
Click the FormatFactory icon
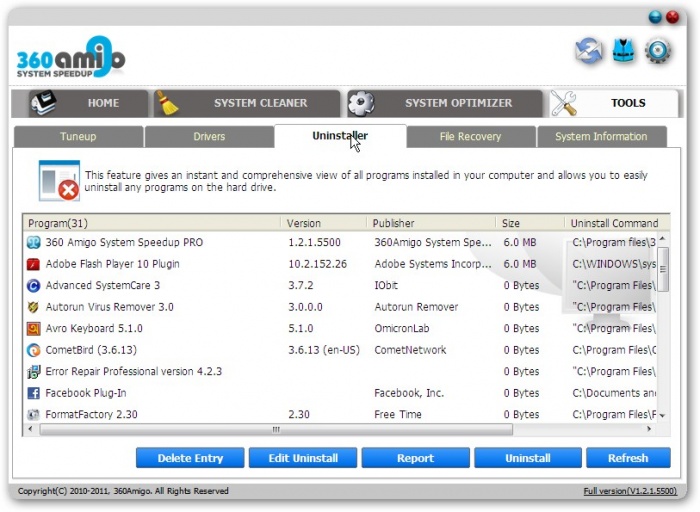click(x=33, y=415)
